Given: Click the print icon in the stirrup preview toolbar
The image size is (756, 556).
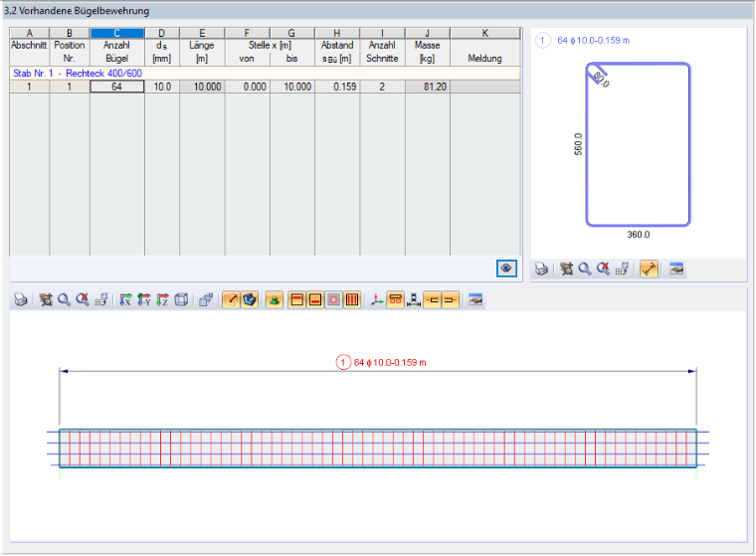Looking at the screenshot, I should [542, 269].
